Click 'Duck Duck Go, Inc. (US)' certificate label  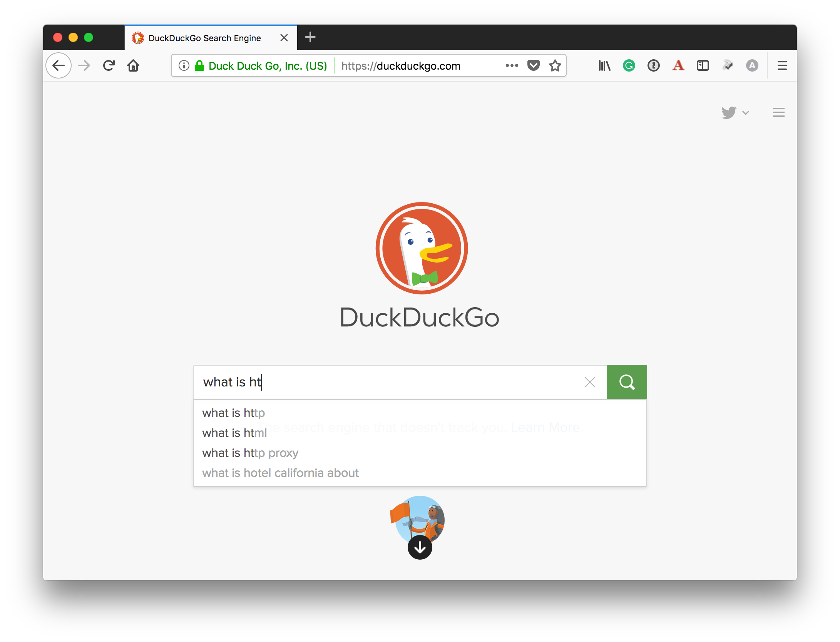[x=268, y=66]
